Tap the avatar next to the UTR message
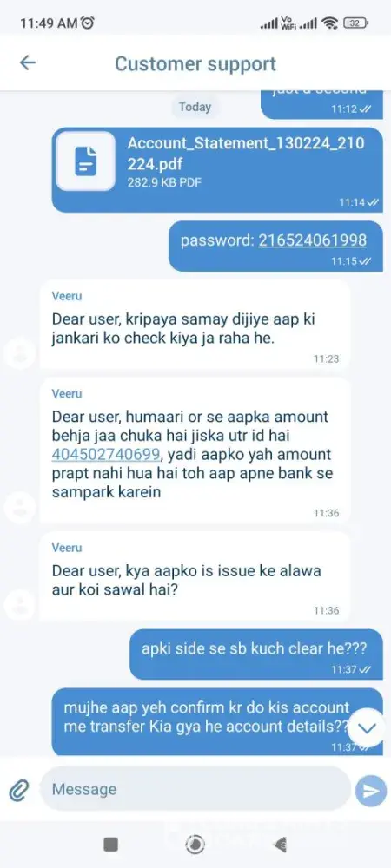 [x=19, y=507]
